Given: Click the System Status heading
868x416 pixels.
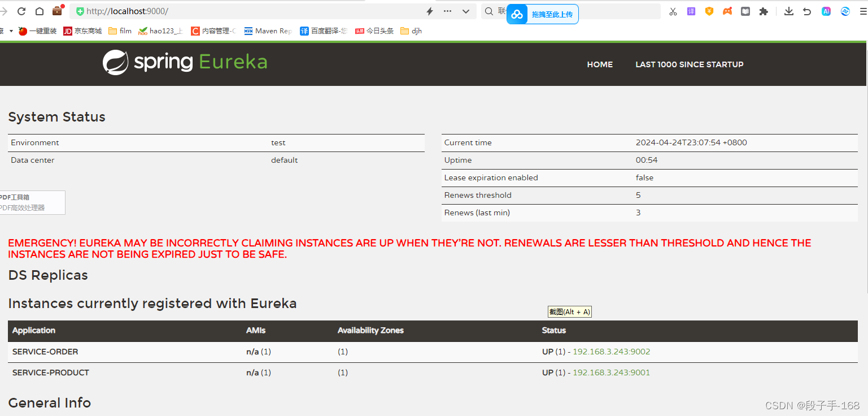Looking at the screenshot, I should click(x=56, y=117).
